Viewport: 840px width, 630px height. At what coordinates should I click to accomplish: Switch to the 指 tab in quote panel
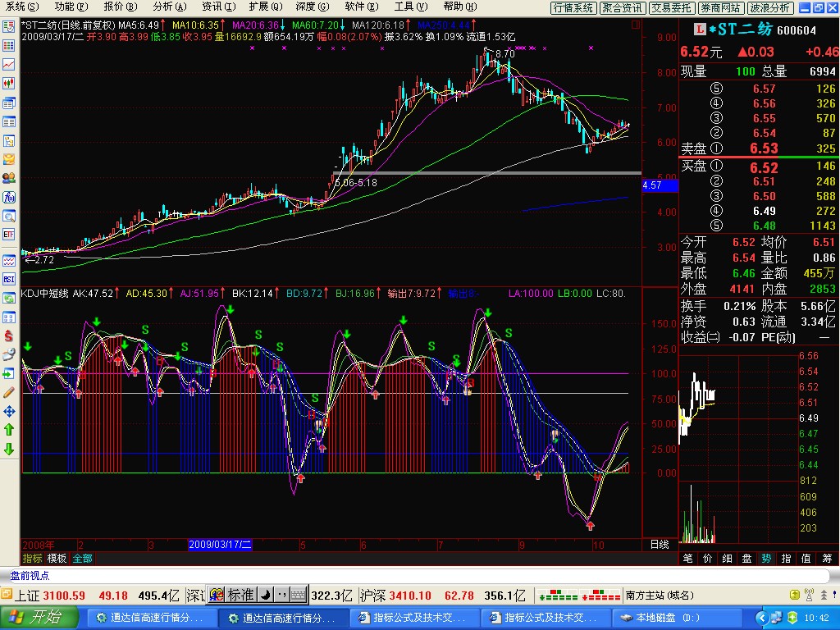(x=787, y=558)
